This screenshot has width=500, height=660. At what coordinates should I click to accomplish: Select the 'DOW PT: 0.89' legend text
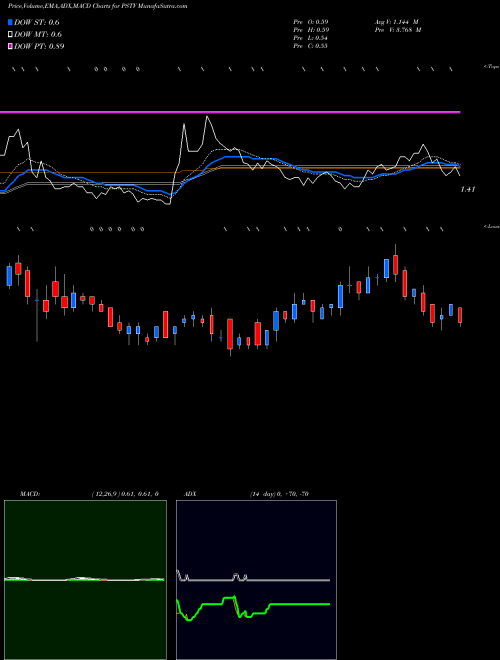[x=39, y=46]
